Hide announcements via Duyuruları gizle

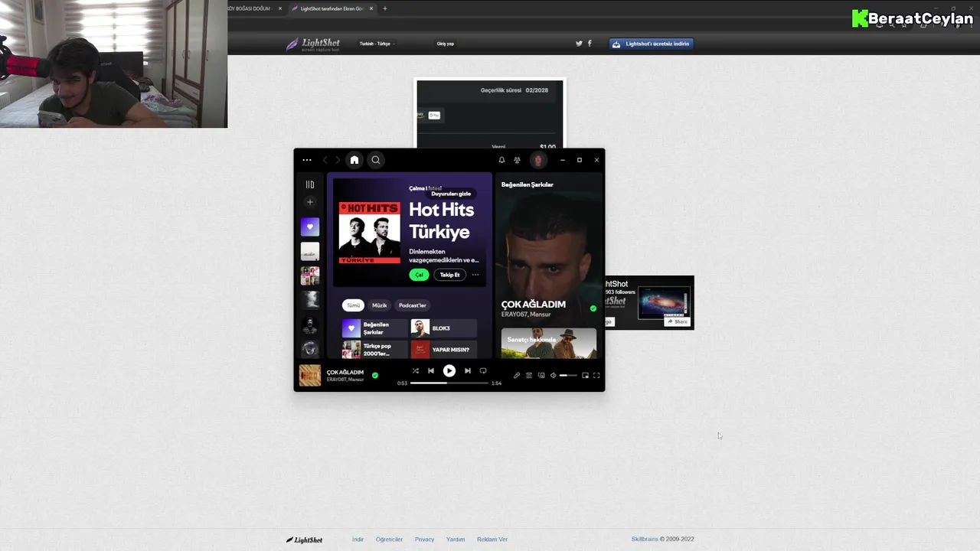tap(451, 194)
